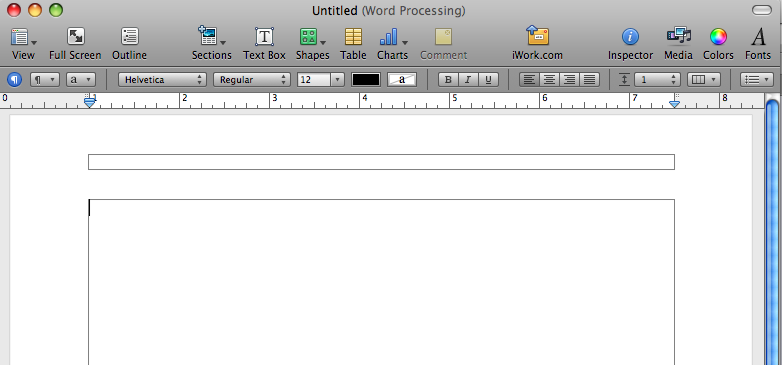Justify text
This screenshot has height=365, width=782.
click(x=589, y=80)
